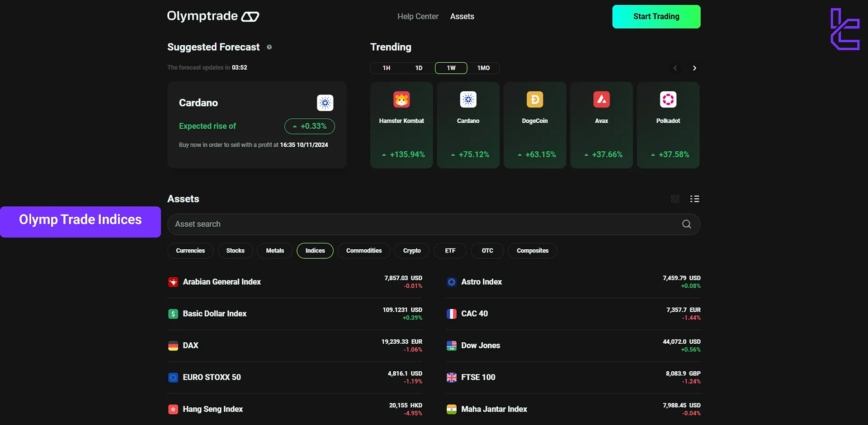Select the 1H trending timeframe
Screen dimensions: 868x425
point(387,68)
